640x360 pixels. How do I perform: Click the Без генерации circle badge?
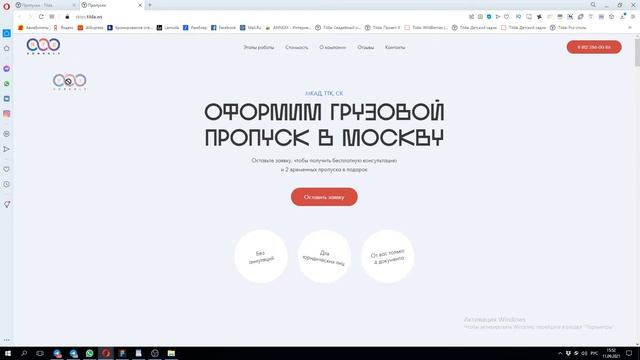[x=261, y=256]
